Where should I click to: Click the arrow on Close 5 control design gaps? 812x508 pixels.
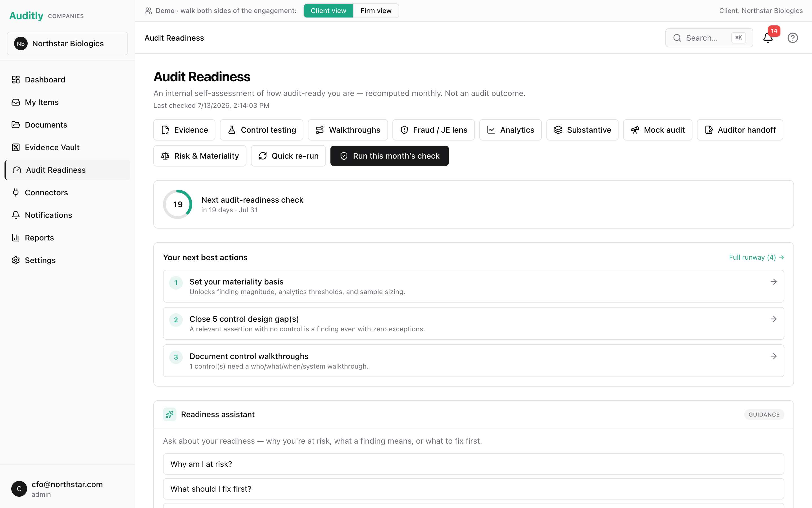pos(773,319)
